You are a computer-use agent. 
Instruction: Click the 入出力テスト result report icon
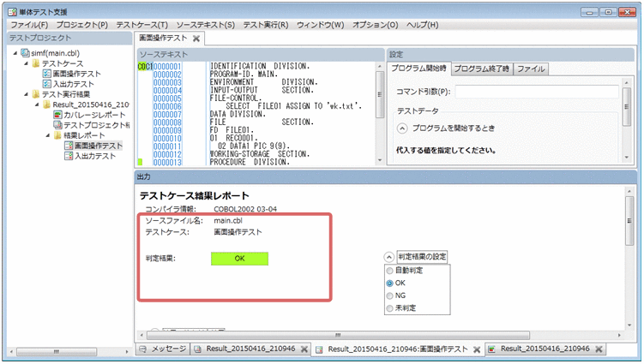69,156
